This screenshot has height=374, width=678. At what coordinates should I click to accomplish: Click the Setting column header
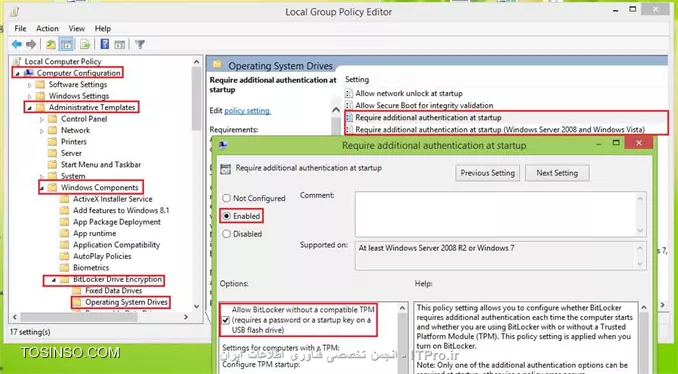[x=357, y=80]
